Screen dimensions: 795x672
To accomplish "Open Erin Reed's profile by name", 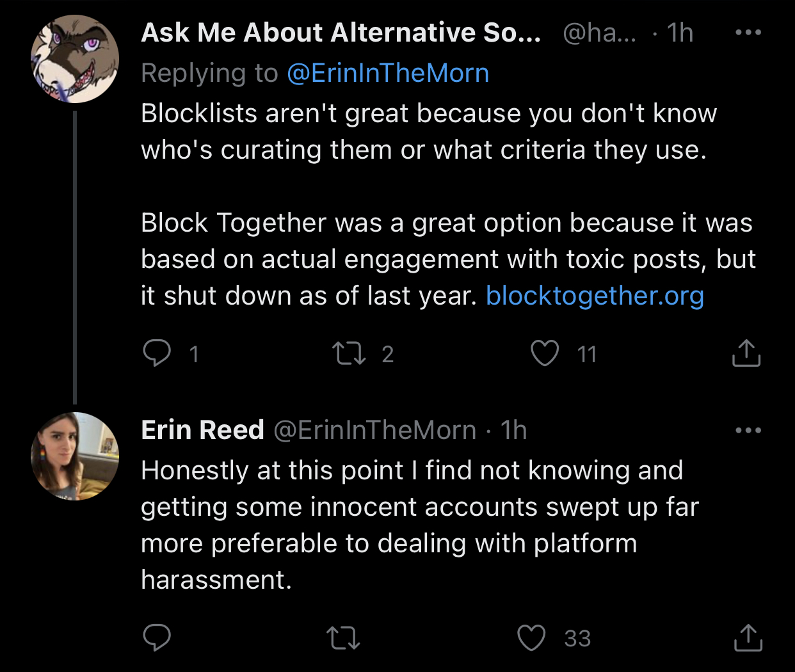I will (x=202, y=430).
